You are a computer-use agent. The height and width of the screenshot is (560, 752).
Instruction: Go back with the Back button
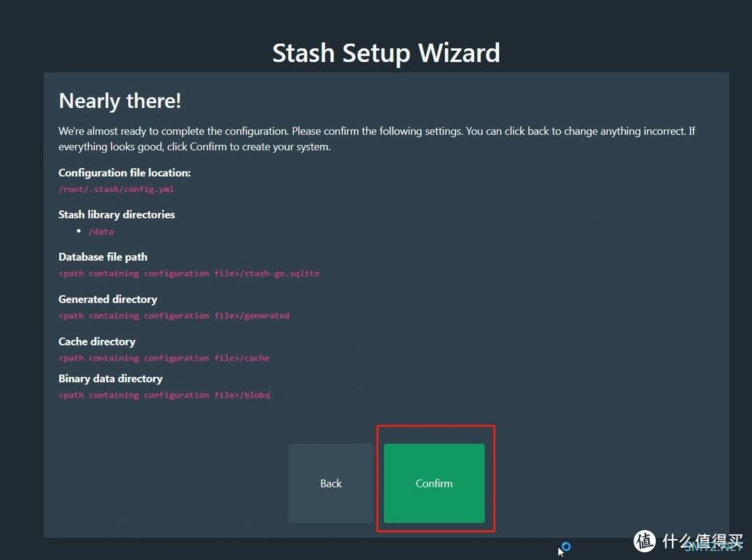click(x=331, y=483)
